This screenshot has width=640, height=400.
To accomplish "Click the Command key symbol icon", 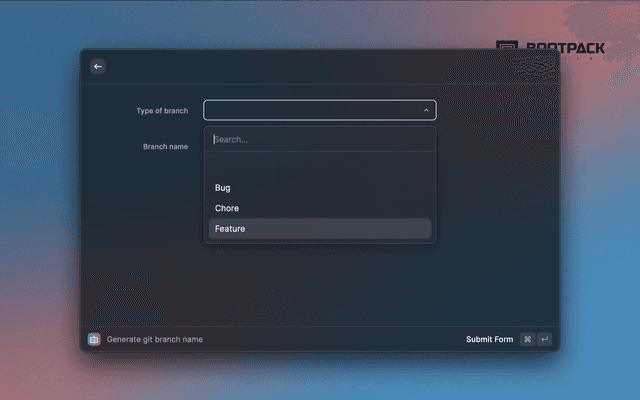I will pos(527,339).
